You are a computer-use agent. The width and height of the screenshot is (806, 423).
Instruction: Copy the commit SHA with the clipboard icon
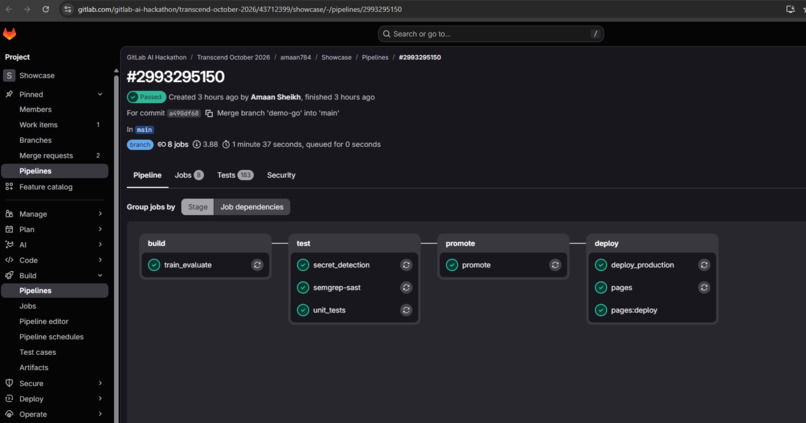209,113
